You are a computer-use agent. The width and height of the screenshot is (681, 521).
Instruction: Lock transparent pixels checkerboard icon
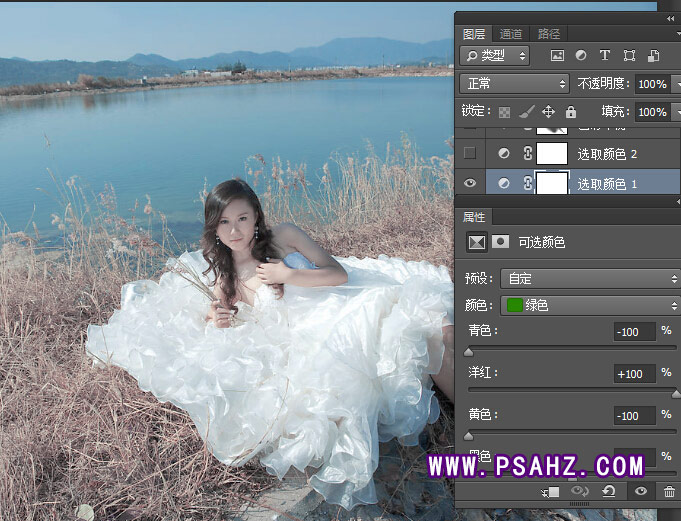pos(505,113)
